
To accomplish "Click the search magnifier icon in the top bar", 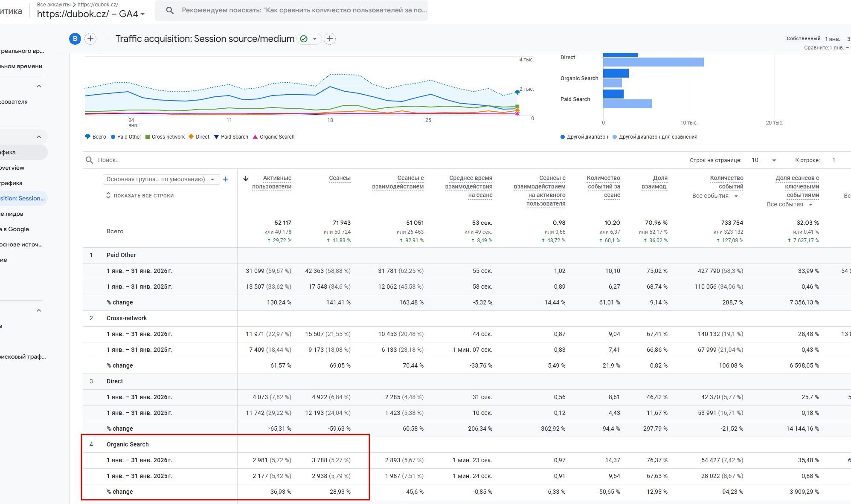I will (x=170, y=10).
